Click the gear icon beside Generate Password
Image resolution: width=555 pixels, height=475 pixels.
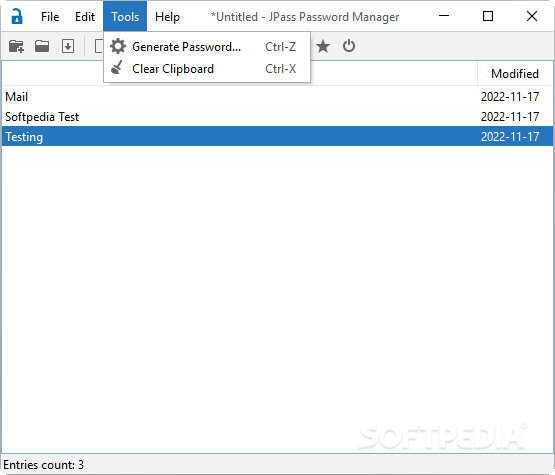pos(118,46)
